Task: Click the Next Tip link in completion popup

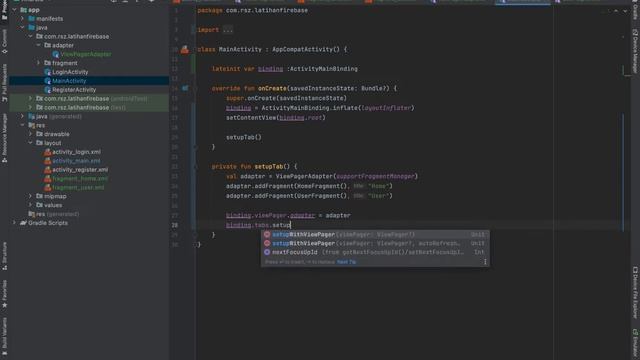Action: (x=347, y=262)
